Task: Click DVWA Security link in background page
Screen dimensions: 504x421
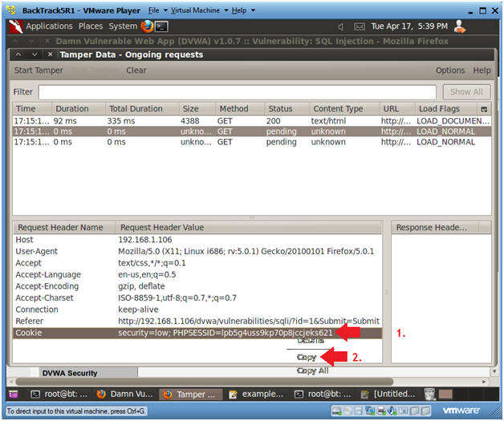Action: coord(70,373)
